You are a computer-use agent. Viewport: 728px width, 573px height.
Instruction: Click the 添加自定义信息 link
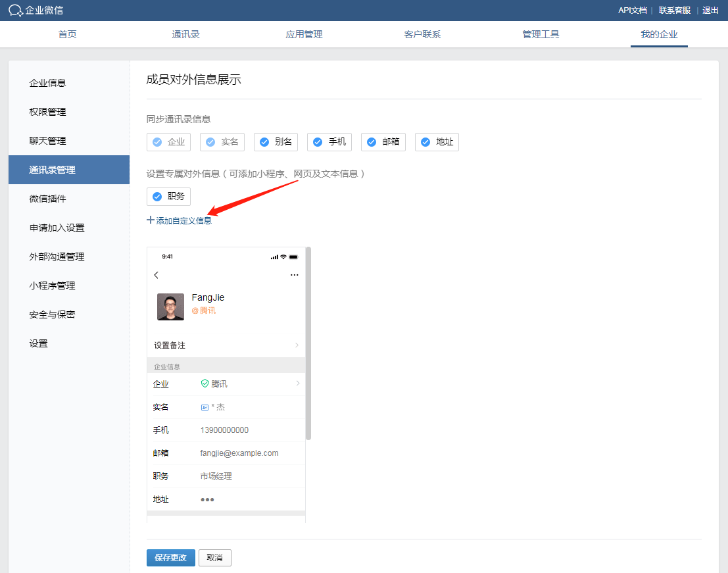184,220
